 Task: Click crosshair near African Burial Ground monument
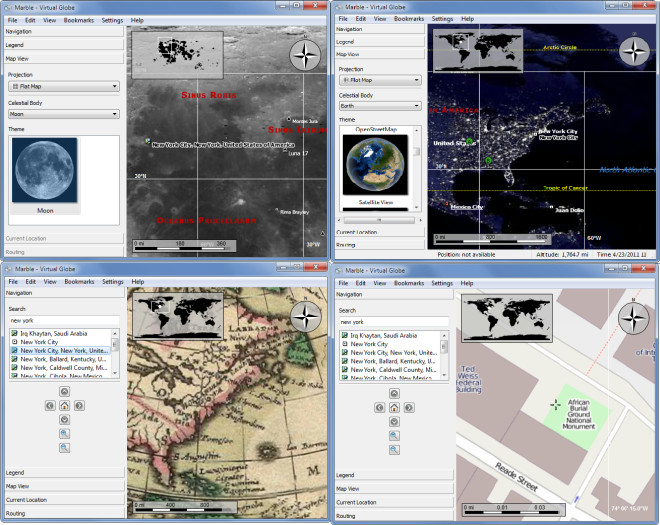pos(555,405)
